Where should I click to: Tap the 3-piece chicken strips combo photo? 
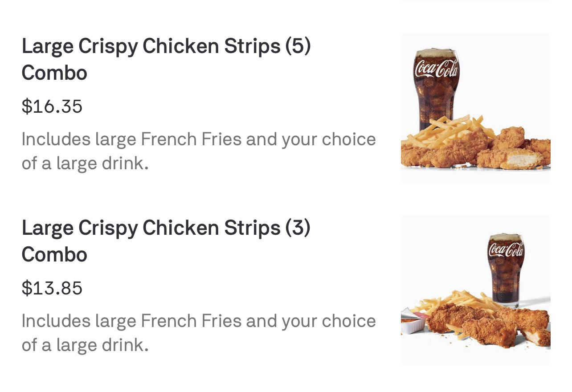click(x=475, y=290)
